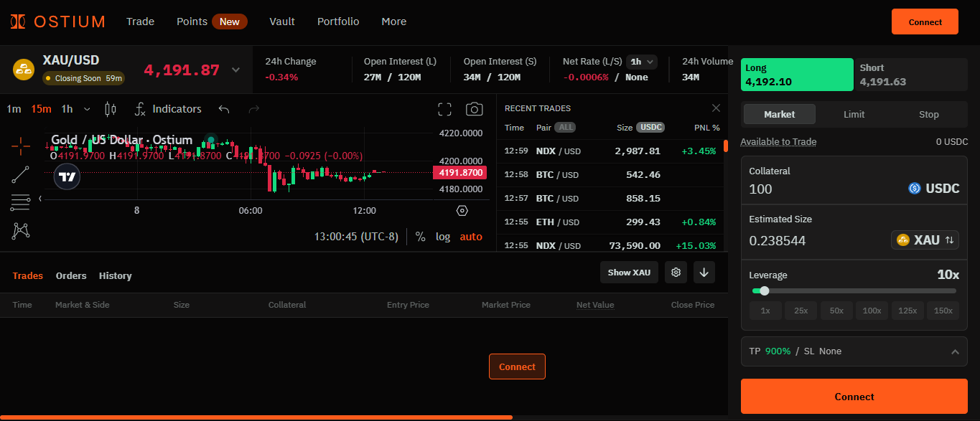980x421 pixels.
Task: Collapse the TP / SL section
Action: pos(954,351)
